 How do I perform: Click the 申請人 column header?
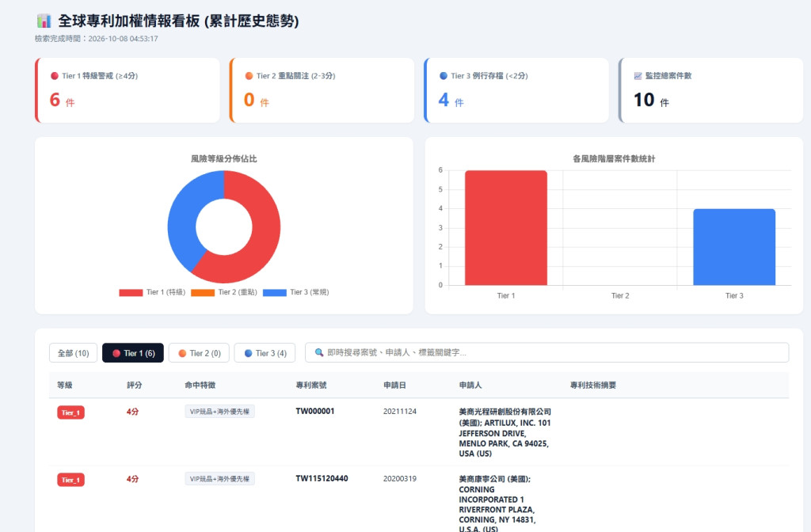click(x=470, y=386)
